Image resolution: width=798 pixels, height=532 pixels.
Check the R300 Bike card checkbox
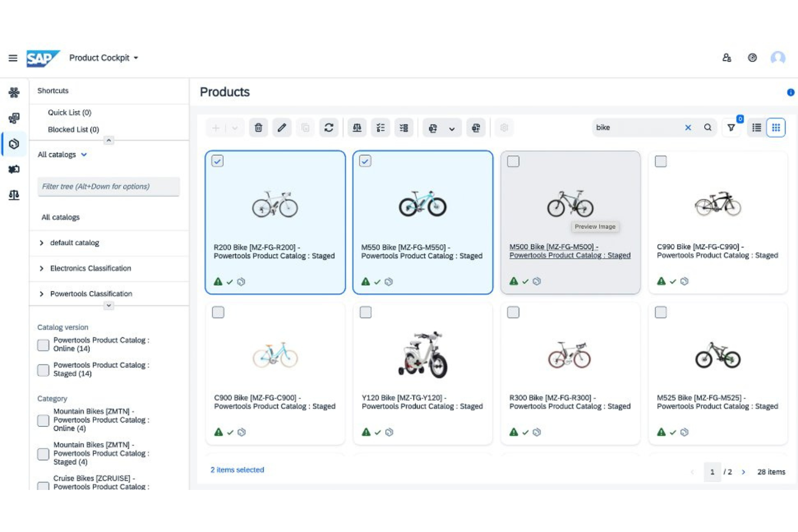pyautogui.click(x=513, y=312)
